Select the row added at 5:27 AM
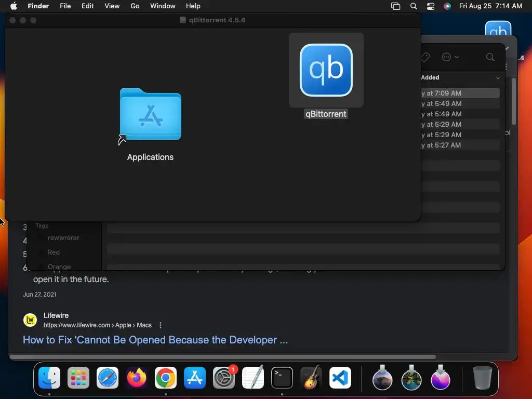 [x=460, y=145]
